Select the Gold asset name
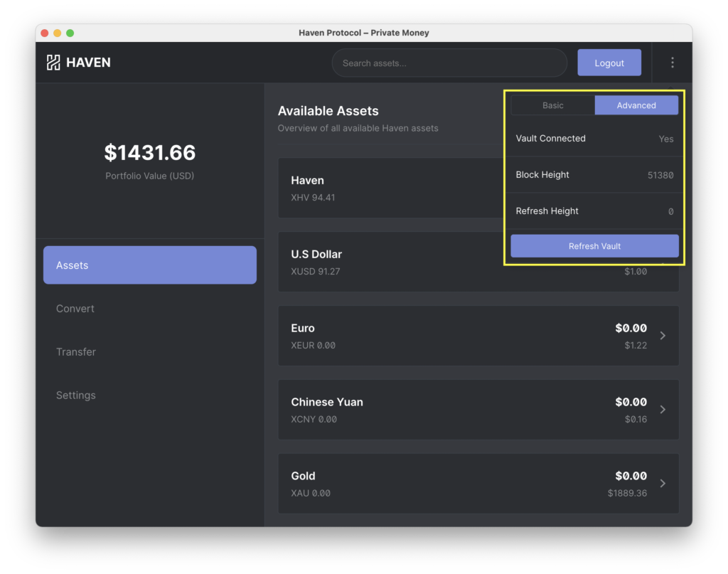The image size is (728, 574). tap(303, 476)
